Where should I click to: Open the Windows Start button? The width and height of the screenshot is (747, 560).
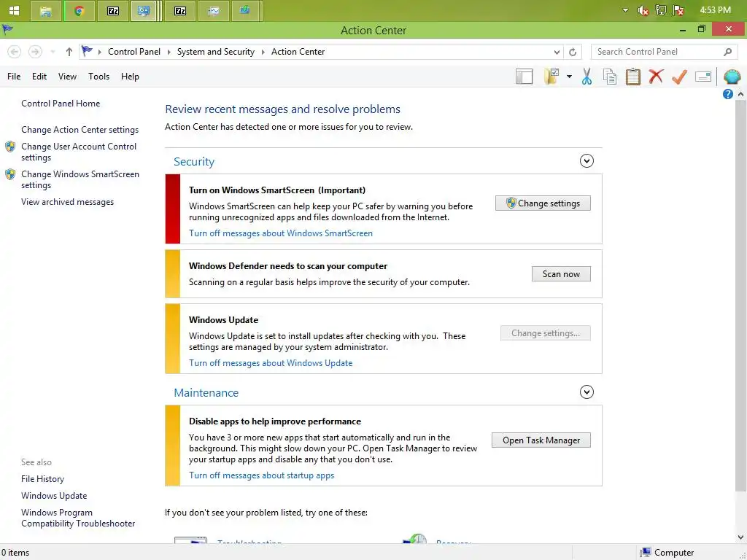tap(15, 10)
